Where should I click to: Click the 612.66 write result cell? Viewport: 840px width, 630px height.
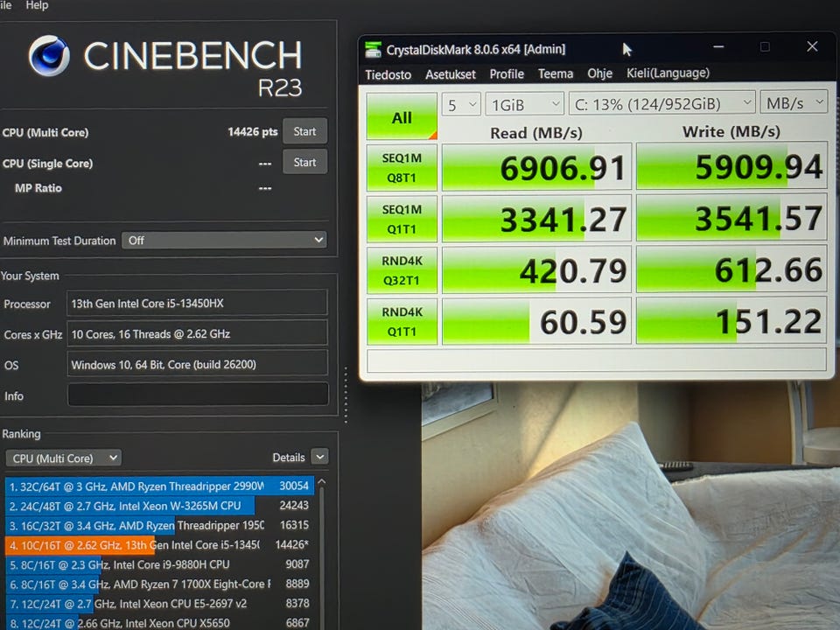point(731,269)
